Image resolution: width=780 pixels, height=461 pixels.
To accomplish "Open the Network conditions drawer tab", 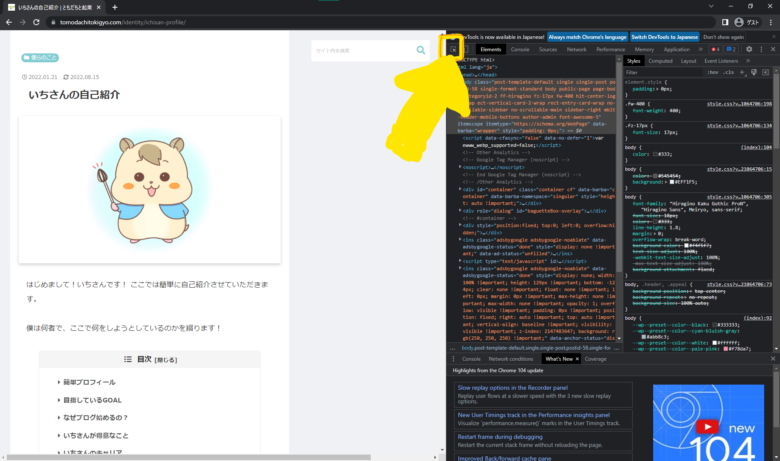I will click(x=510, y=359).
